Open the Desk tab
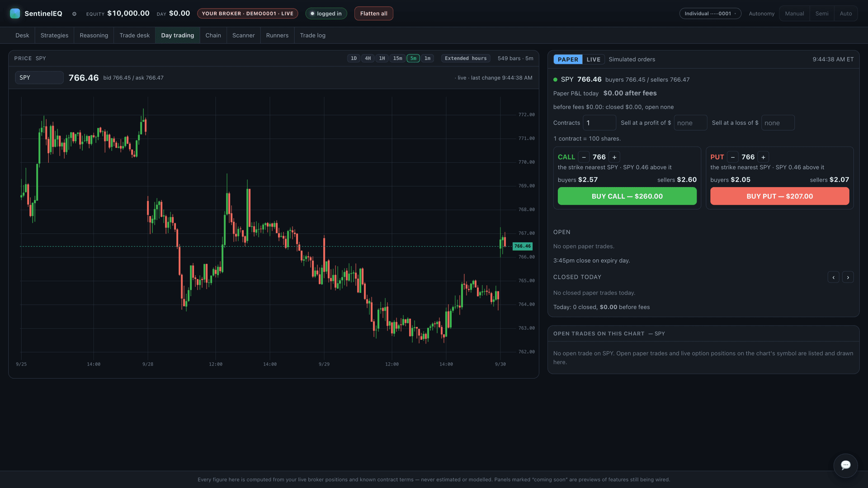 (22, 35)
